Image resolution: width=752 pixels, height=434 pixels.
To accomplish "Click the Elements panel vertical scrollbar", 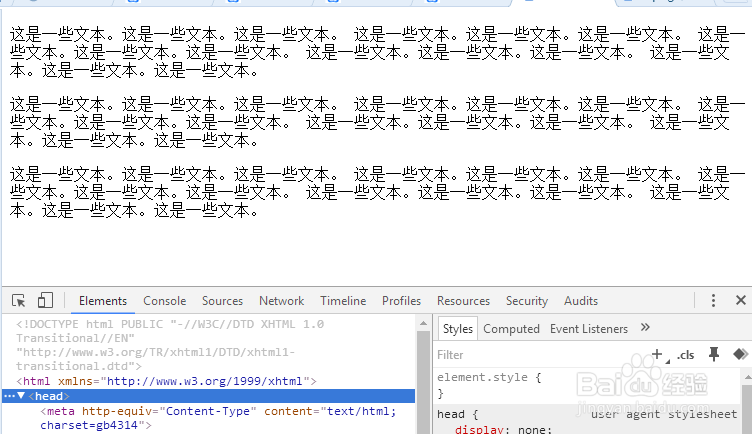I will point(423,381).
